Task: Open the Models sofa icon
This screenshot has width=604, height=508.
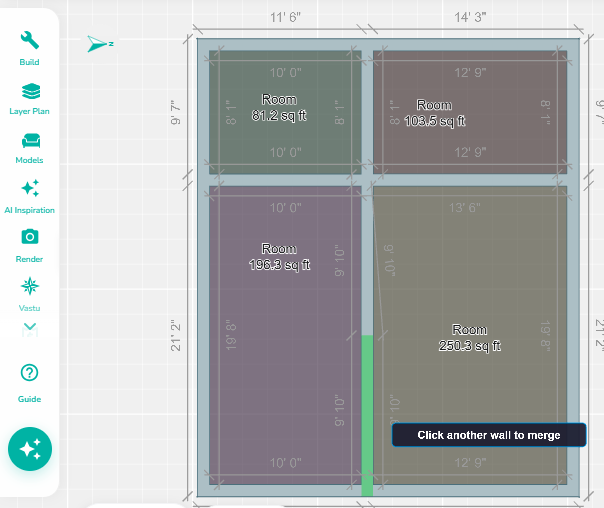Action: point(31,141)
